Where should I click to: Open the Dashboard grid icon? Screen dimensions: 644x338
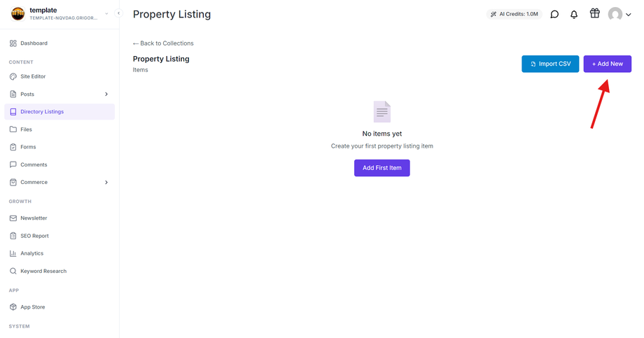coord(13,43)
